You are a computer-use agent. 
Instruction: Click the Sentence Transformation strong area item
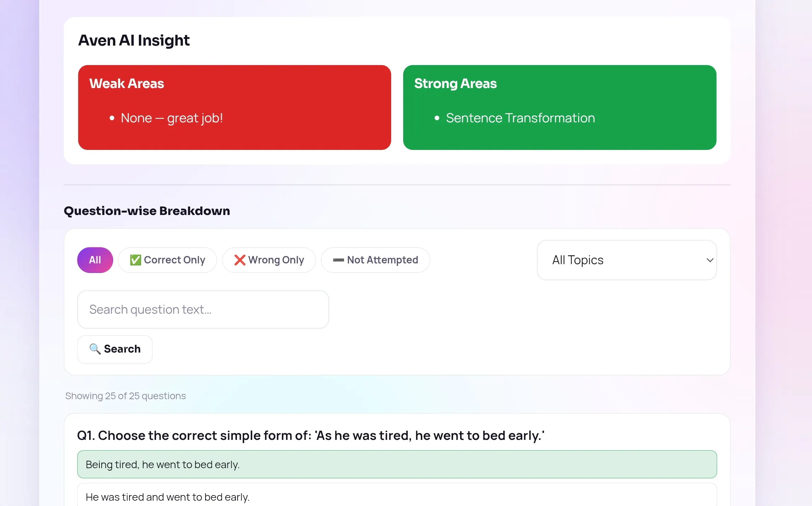520,118
